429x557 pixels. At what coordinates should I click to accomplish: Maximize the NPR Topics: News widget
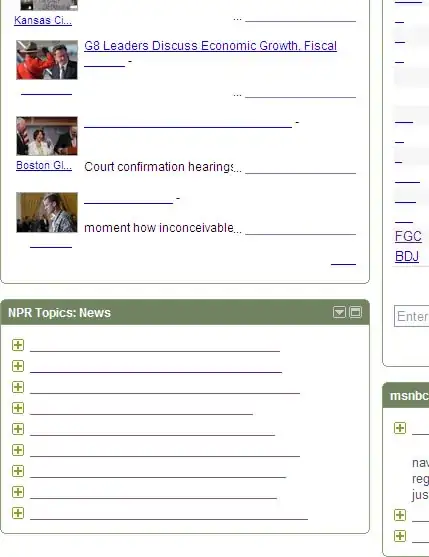click(x=355, y=312)
